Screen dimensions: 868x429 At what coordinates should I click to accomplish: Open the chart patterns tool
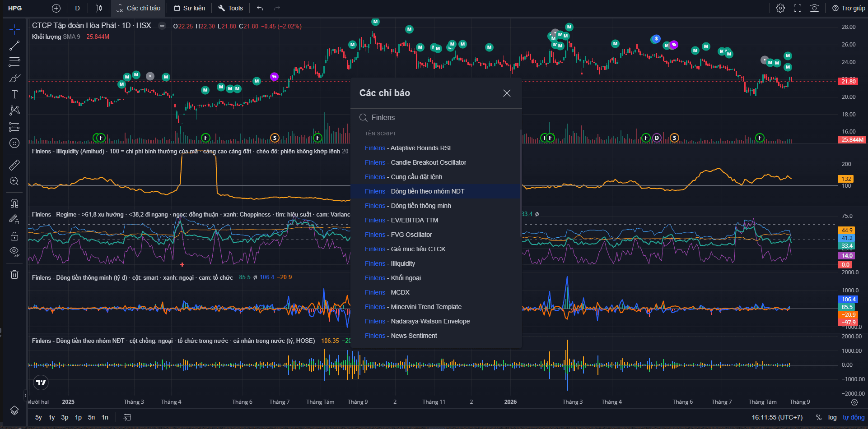tap(14, 111)
